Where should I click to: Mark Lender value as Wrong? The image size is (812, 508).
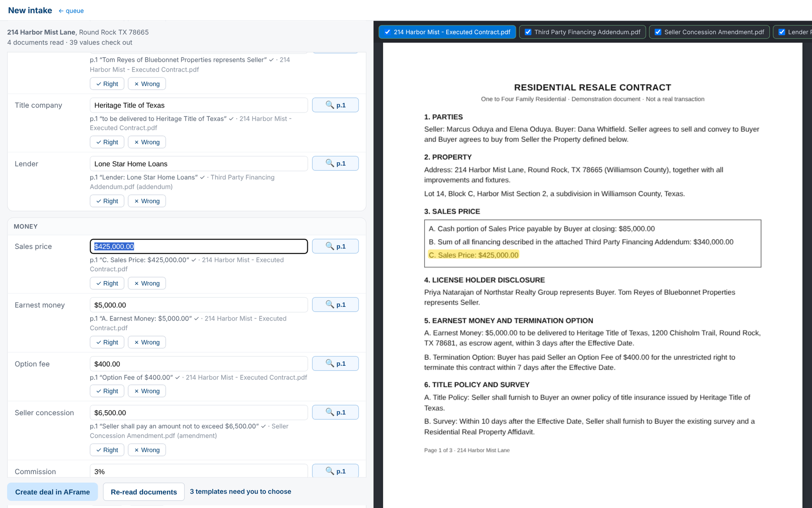pyautogui.click(x=147, y=201)
